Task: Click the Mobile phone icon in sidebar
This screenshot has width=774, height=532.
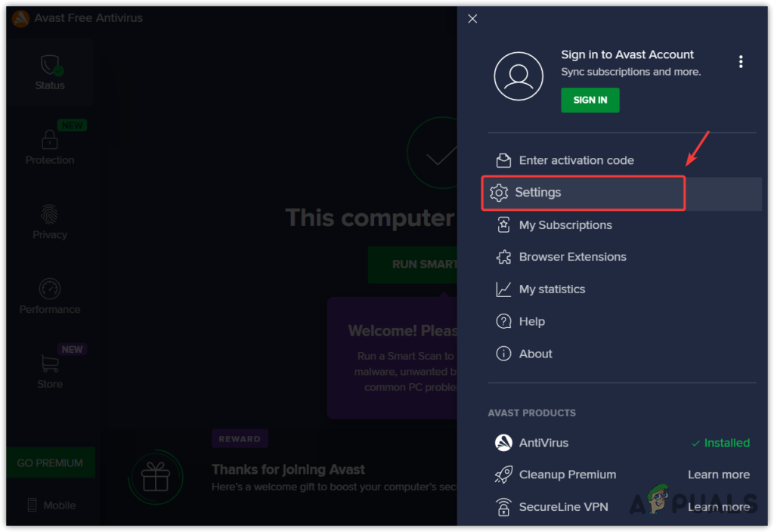Action: pyautogui.click(x=32, y=505)
